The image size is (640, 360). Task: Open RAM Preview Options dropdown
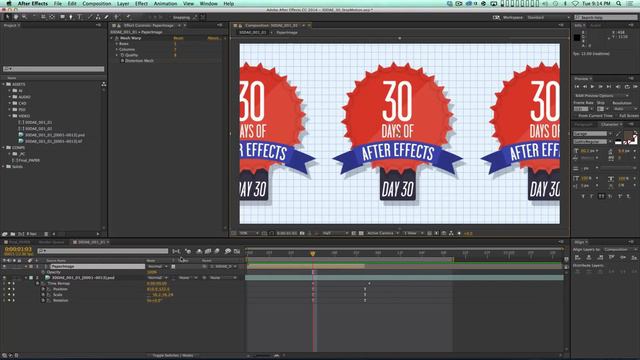tap(601, 96)
